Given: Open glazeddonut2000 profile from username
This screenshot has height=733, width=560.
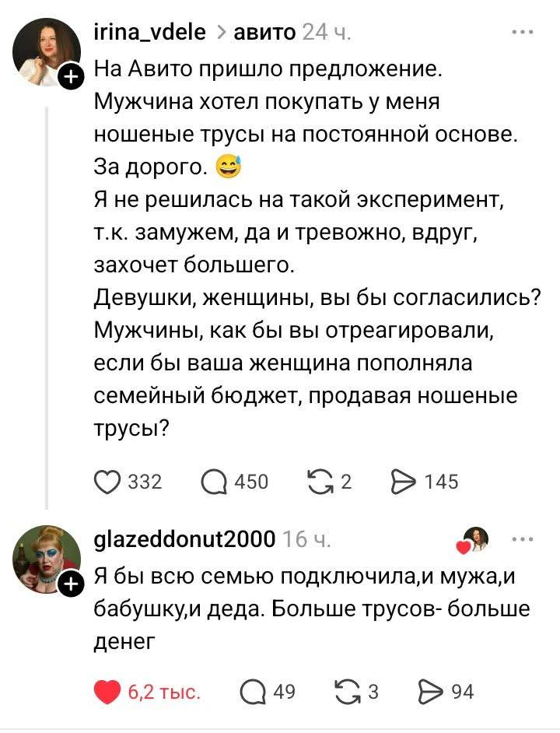Looking at the screenshot, I should (x=184, y=538).
